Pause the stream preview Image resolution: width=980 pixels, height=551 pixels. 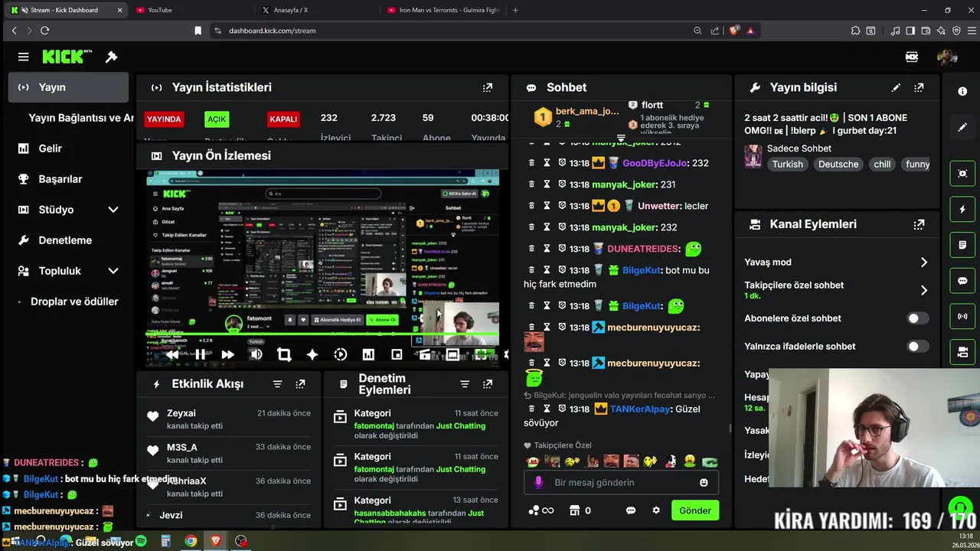(200, 354)
